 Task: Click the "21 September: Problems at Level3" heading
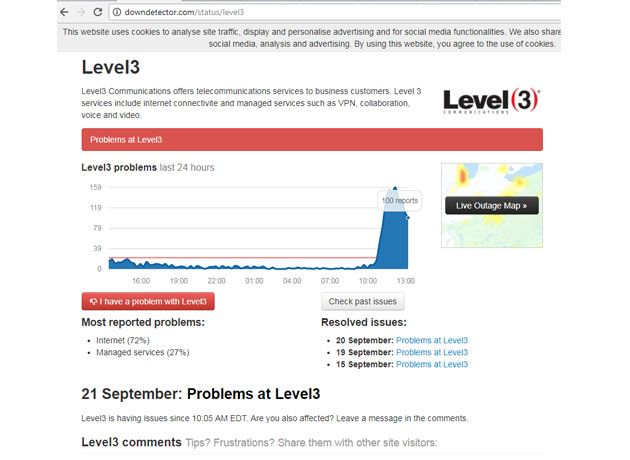(x=200, y=393)
